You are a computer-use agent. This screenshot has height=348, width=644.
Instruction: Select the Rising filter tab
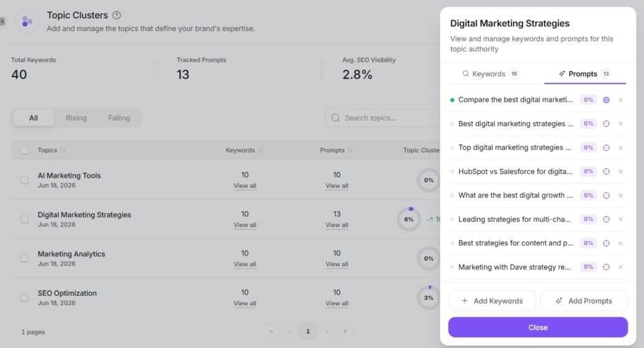click(76, 118)
